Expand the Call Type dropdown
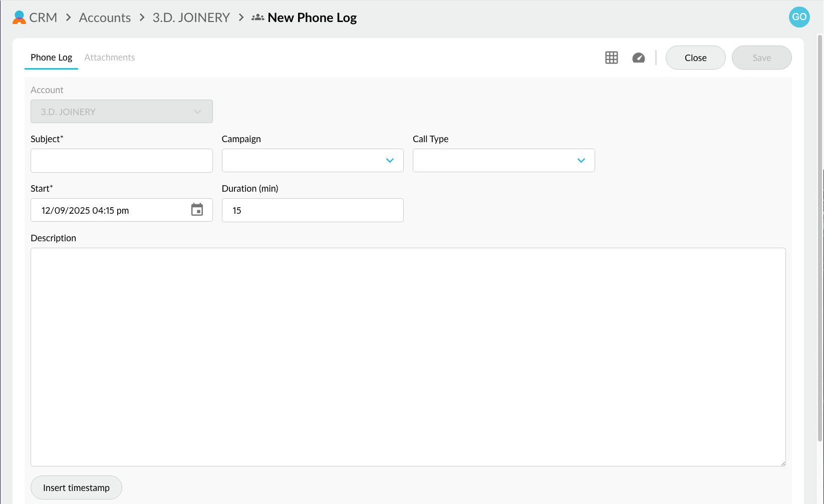824x504 pixels. (x=503, y=161)
